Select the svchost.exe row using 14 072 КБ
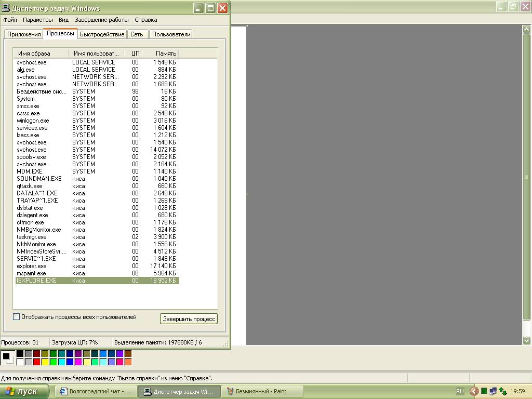Viewport: 532px width, 399px height. (97, 150)
